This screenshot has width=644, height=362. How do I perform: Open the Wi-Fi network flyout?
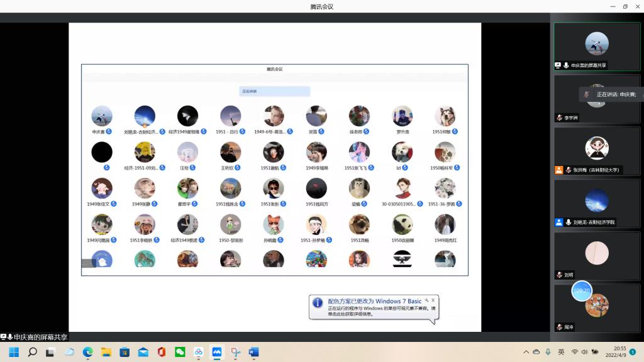[x=574, y=352]
